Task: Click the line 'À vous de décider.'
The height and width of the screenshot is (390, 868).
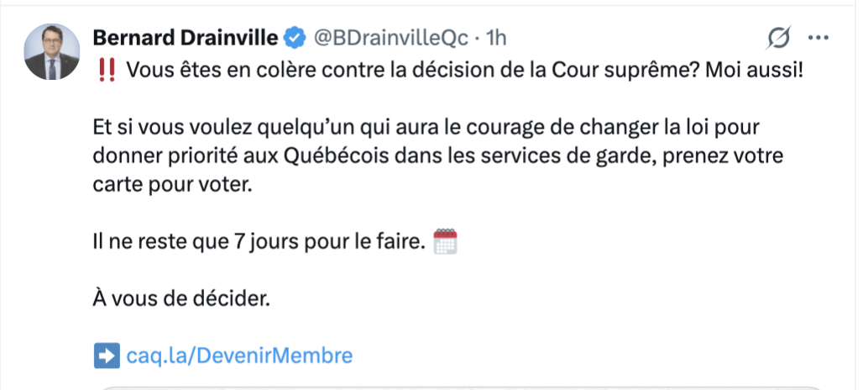Action: [x=180, y=299]
